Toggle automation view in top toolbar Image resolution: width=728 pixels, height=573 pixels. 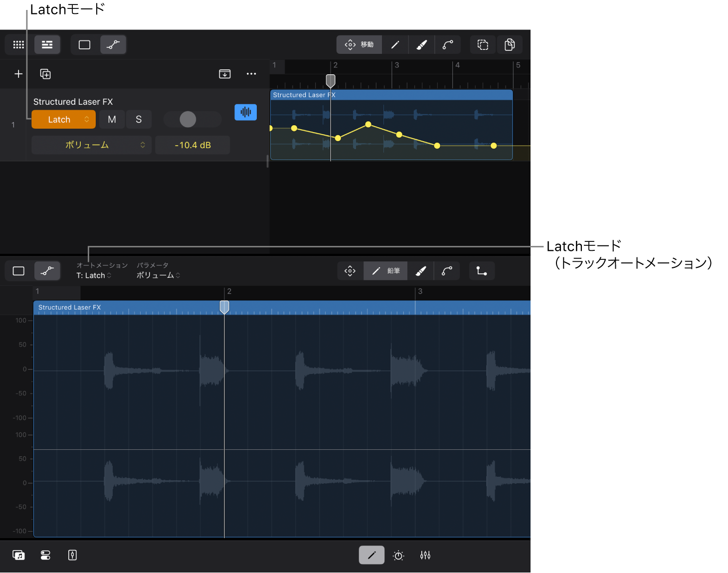[113, 45]
